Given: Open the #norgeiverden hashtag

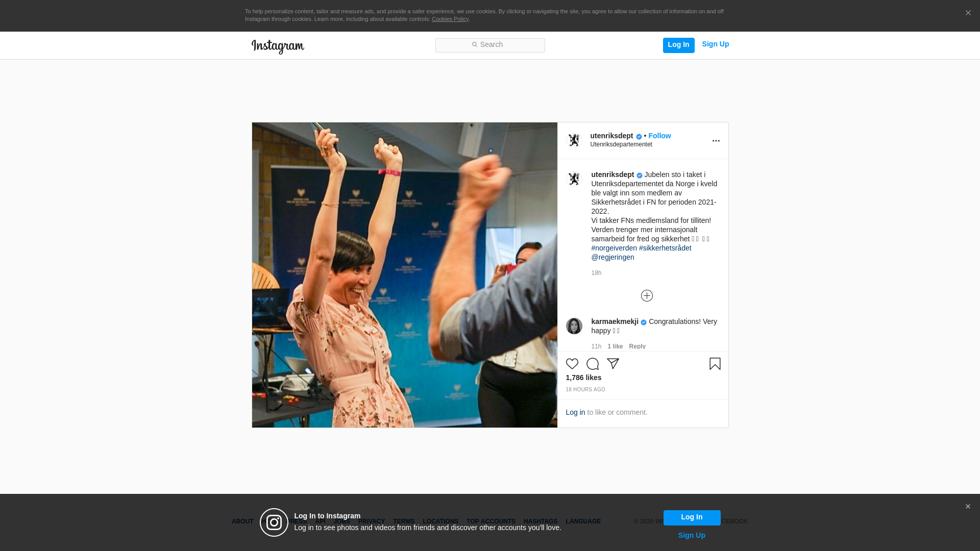Looking at the screenshot, I should 614,248.
